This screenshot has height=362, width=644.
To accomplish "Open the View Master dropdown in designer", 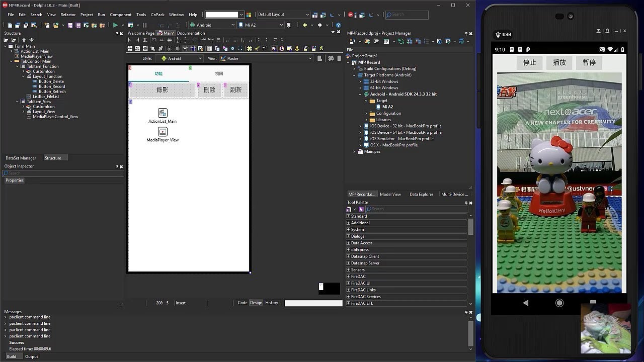I will tap(310, 58).
